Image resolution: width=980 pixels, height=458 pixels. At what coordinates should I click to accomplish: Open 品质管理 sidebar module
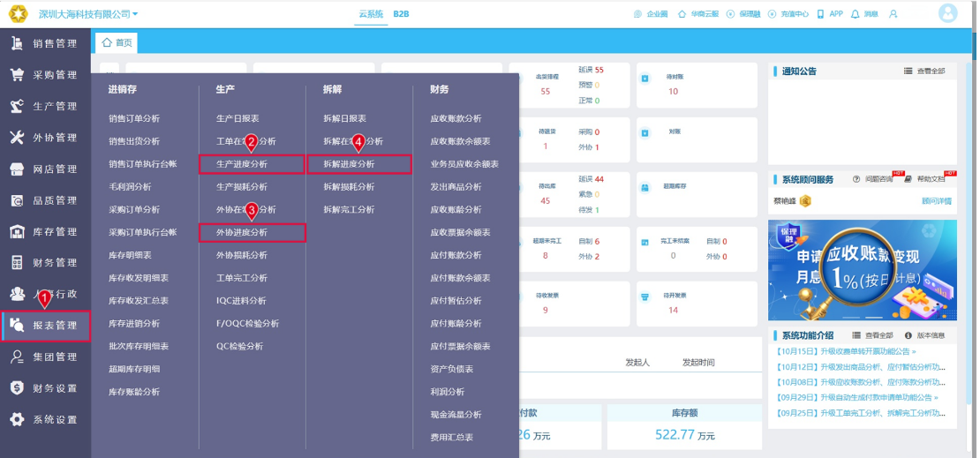point(45,200)
